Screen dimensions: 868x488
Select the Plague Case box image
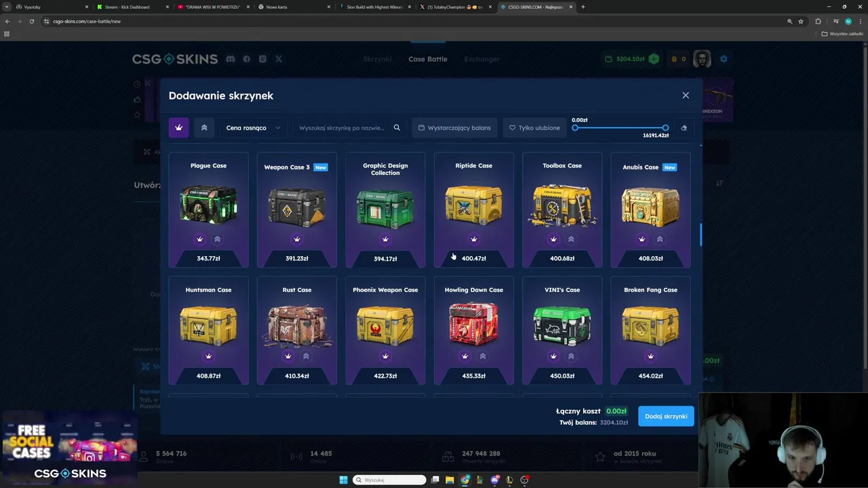click(x=208, y=205)
